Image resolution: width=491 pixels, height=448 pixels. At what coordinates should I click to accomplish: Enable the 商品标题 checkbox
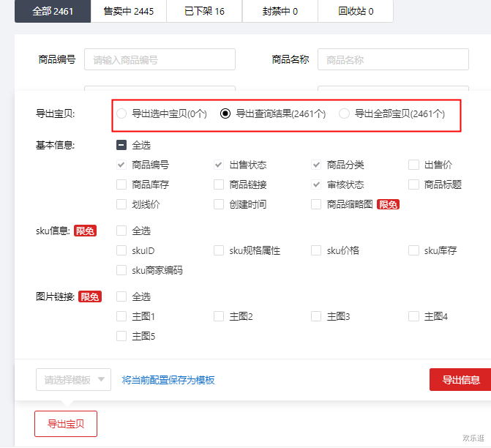point(413,184)
